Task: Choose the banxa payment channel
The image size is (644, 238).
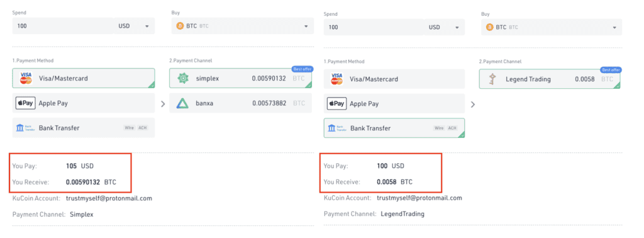Action: coord(241,103)
